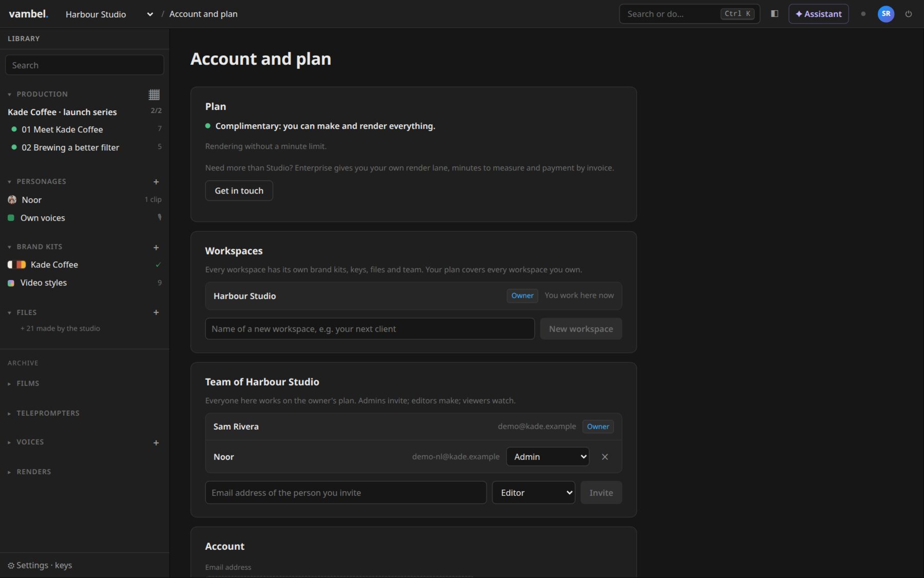Image resolution: width=924 pixels, height=578 pixels.
Task: Open Noor's Admin role dropdown
Action: click(x=548, y=457)
